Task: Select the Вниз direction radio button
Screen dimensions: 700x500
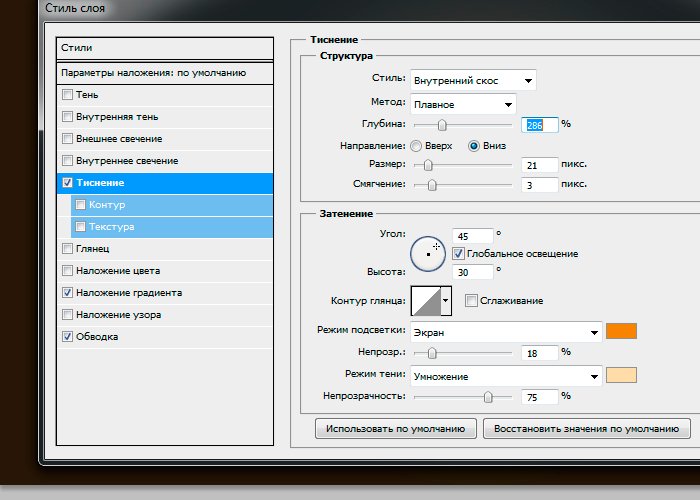Action: click(474, 146)
